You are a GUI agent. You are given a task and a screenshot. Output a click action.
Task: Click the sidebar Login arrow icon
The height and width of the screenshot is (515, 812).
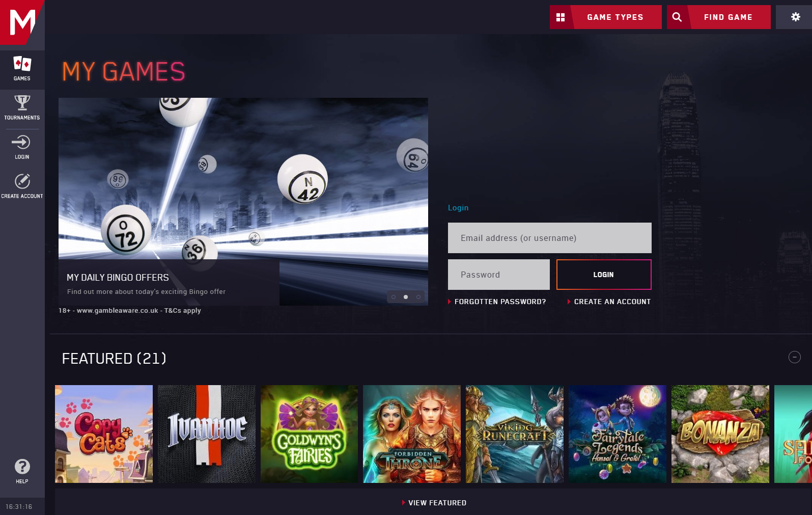coord(21,143)
